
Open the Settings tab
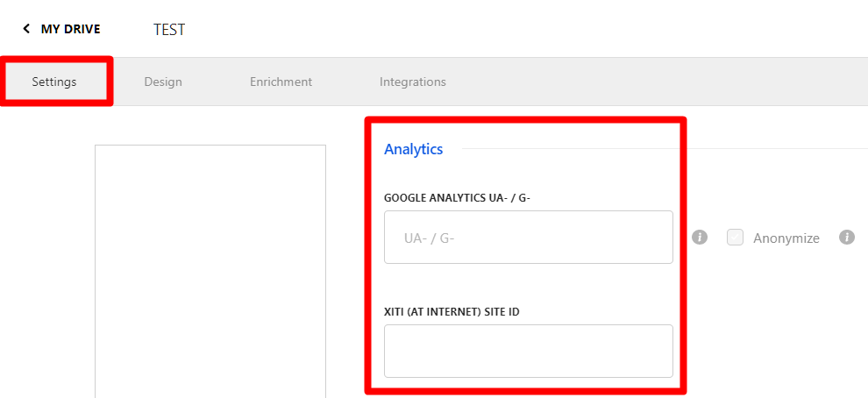pyautogui.click(x=54, y=82)
